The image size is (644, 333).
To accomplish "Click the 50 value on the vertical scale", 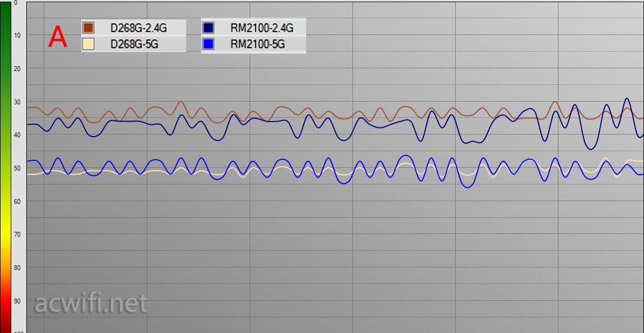I will coord(17,168).
